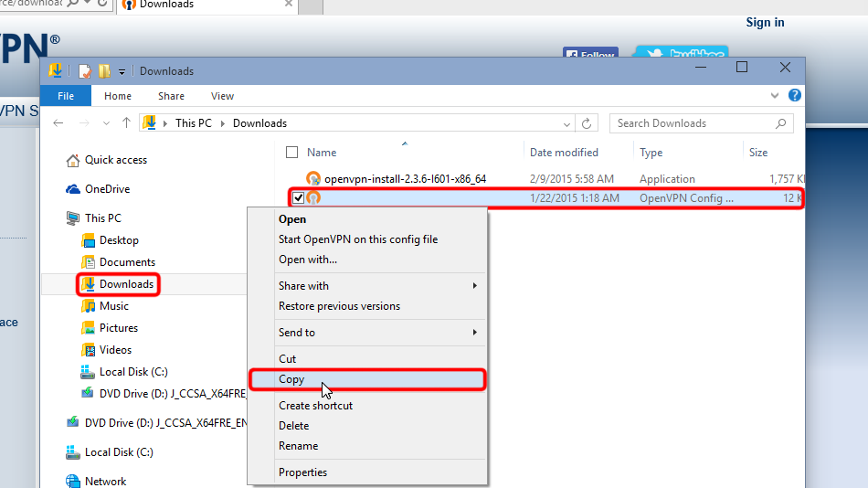Click the Sign in link
Image resolution: width=868 pixels, height=488 pixels.
[x=765, y=23]
